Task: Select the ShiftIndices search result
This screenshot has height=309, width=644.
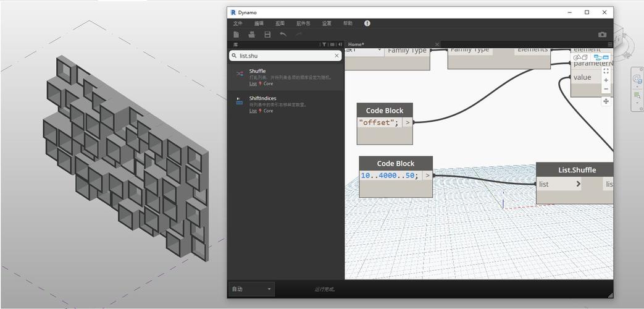Action: click(285, 104)
